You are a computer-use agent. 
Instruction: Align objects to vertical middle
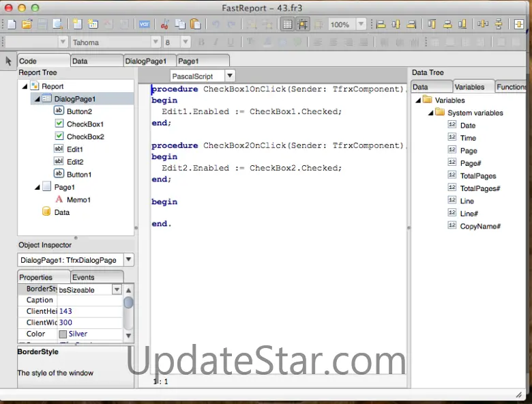pyautogui.click(x=447, y=24)
